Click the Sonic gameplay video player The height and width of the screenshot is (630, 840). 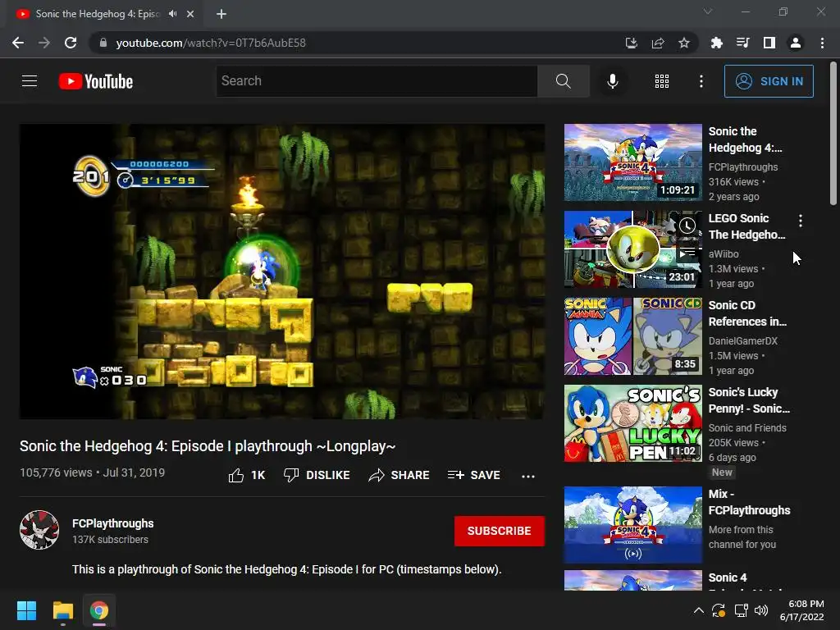[282, 272]
